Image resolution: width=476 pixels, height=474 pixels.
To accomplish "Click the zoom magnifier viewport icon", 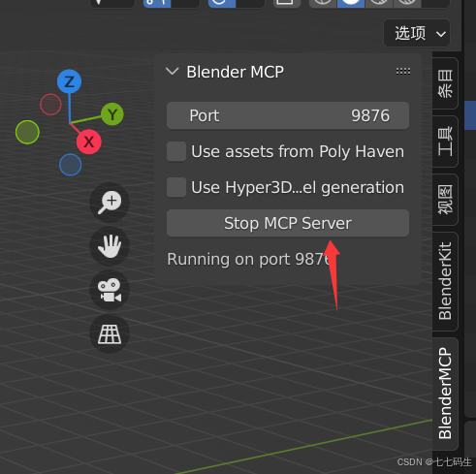I will (110, 203).
